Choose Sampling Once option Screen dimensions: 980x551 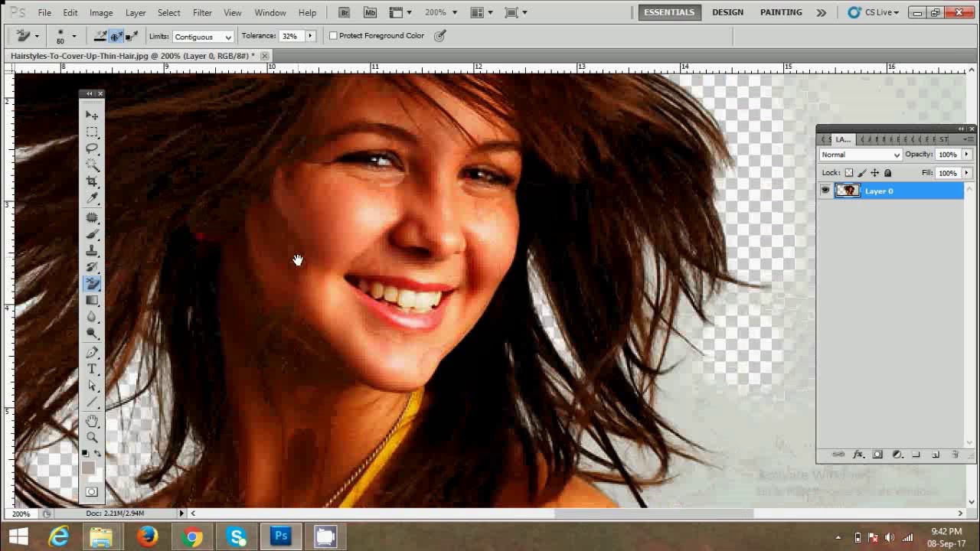[x=116, y=36]
